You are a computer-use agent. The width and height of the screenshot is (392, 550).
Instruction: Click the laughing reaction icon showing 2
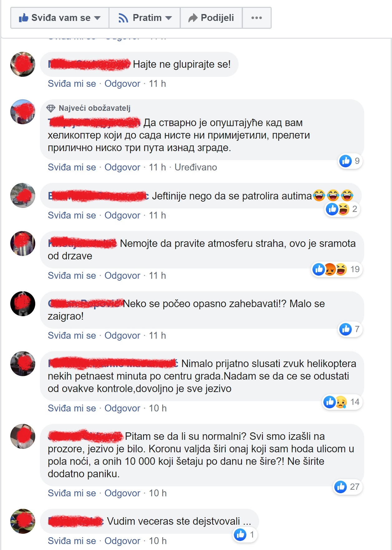[343, 209]
